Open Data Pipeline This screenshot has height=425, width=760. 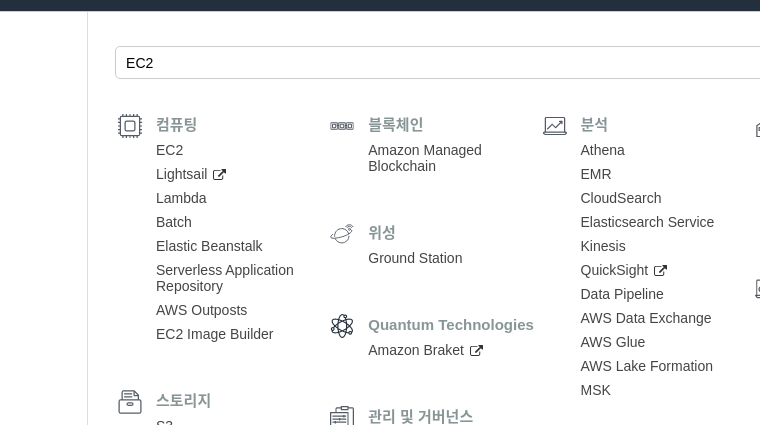(622, 294)
